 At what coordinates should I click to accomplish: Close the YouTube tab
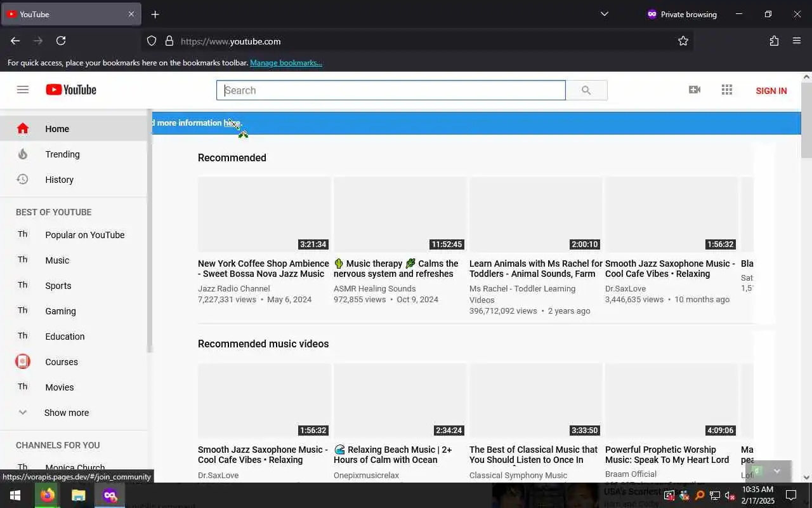click(131, 14)
